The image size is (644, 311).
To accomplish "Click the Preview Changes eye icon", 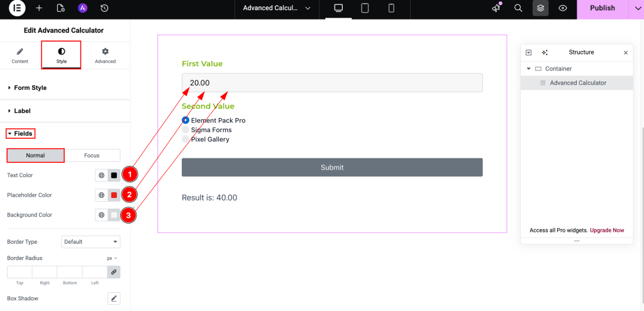I will pos(563,8).
